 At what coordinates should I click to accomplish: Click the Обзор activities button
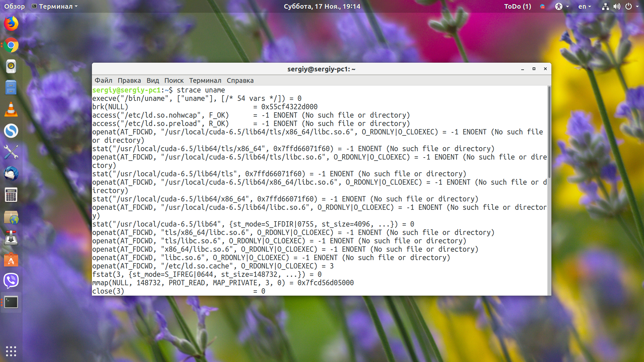pyautogui.click(x=14, y=6)
